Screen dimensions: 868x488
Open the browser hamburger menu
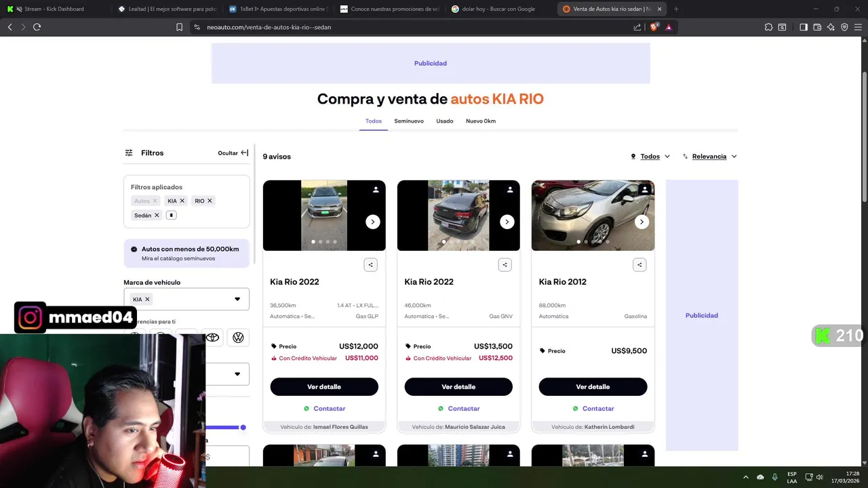pyautogui.click(x=858, y=27)
